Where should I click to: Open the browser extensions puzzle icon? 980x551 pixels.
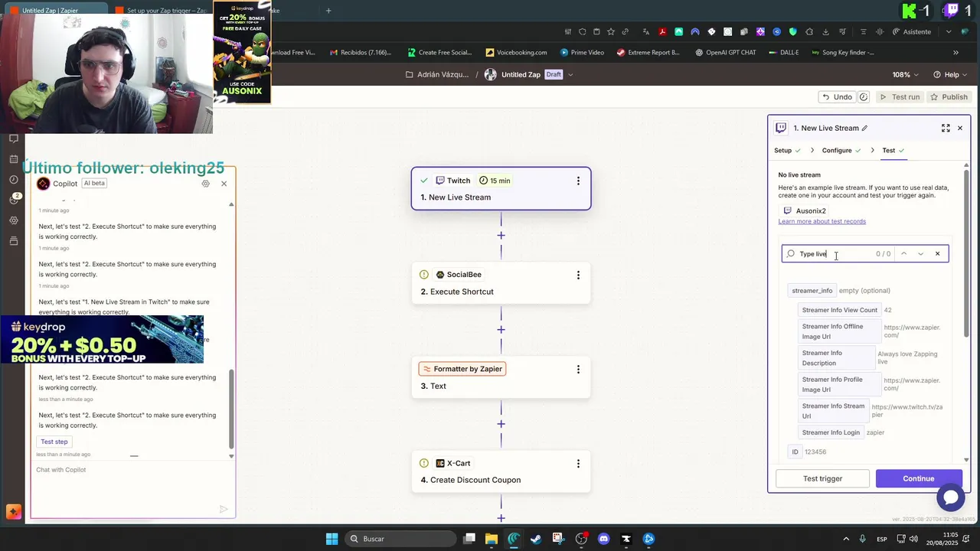(809, 31)
